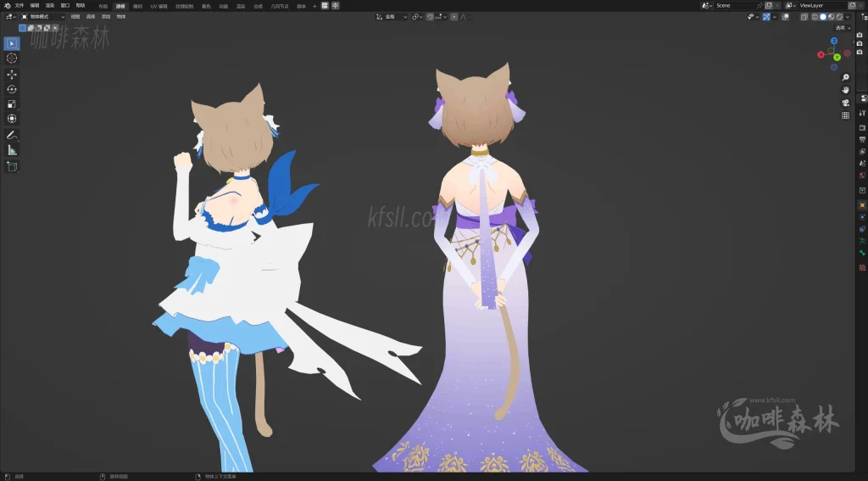The height and width of the screenshot is (481, 868).
Task: Open Bone properties tab (green bone icon)
Action: point(862,253)
